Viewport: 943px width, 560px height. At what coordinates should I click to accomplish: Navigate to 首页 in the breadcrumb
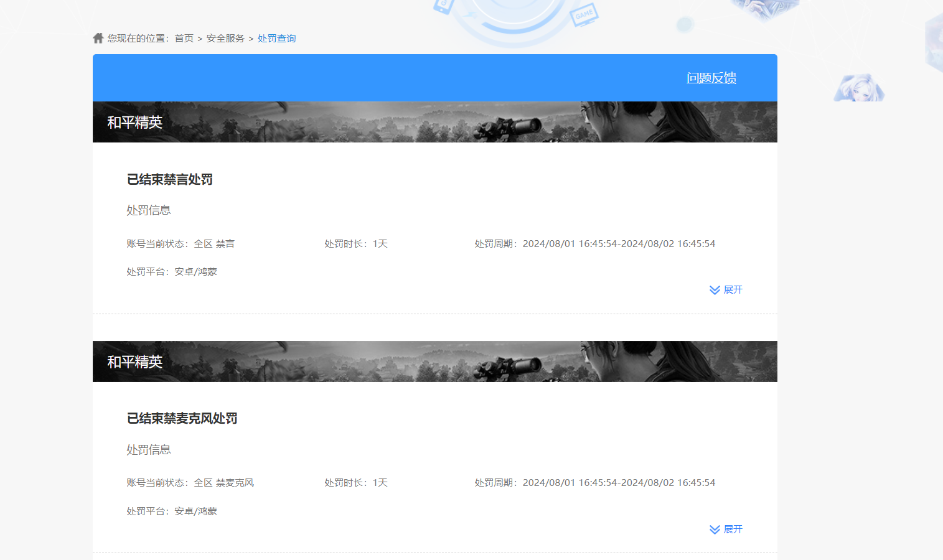point(184,38)
